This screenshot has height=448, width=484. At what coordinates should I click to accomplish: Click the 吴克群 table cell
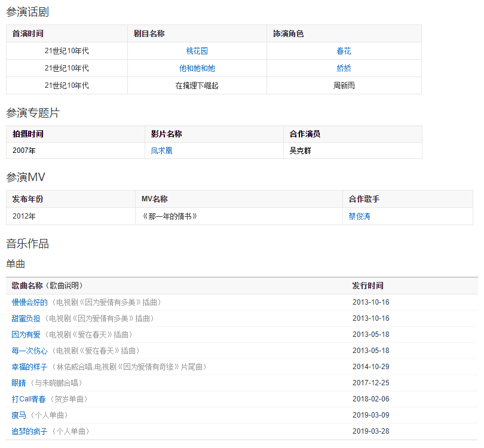pyautogui.click(x=300, y=151)
